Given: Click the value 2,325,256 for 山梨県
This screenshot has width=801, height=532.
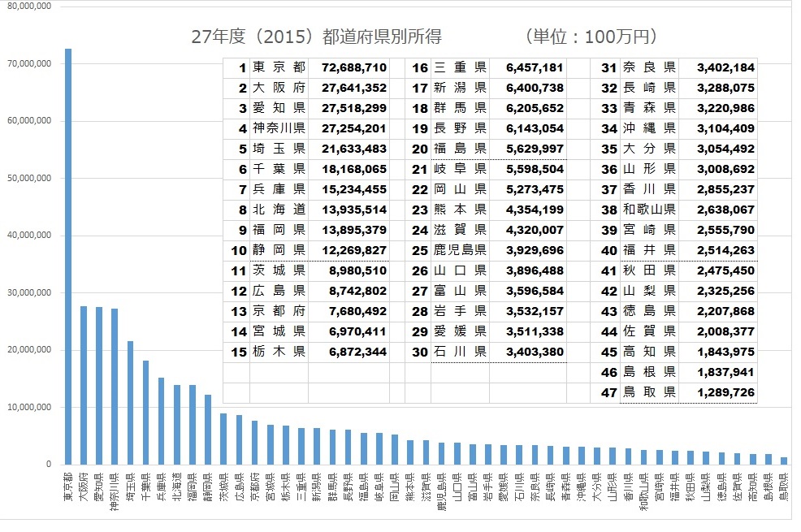Looking at the screenshot, I should (725, 291).
